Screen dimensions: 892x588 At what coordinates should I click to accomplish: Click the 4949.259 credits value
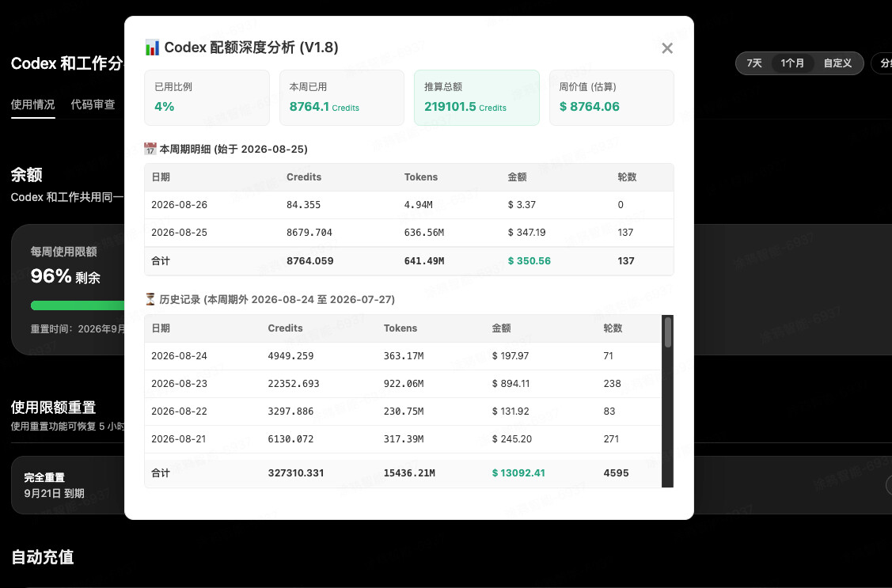point(290,356)
